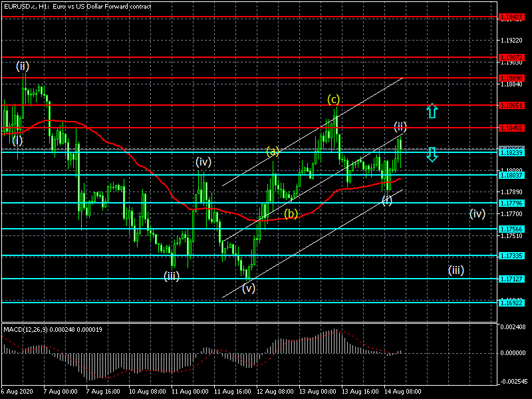
Task: Click the 6 Aug 2020 time label
Action: pyautogui.click(x=17, y=391)
